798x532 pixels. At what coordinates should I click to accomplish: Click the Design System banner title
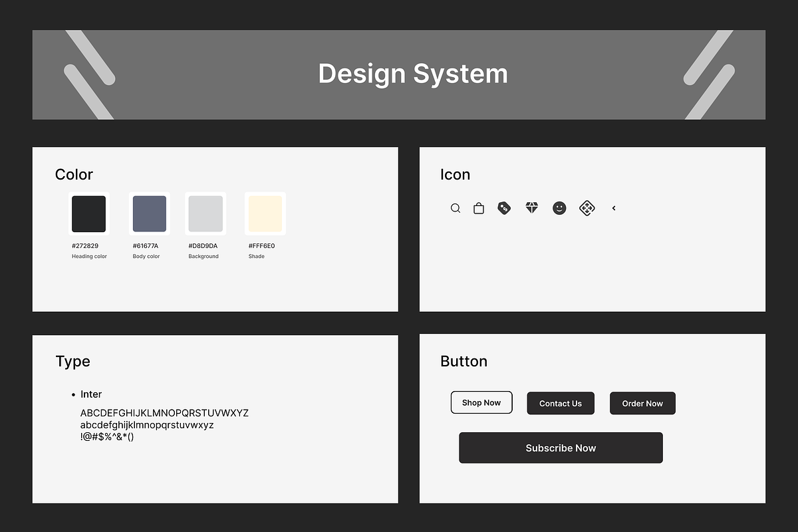(412, 74)
